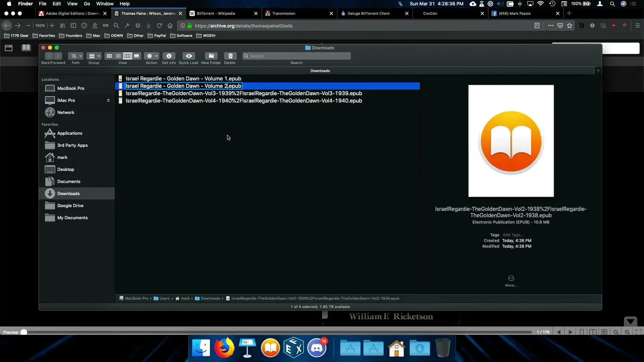This screenshot has width=644, height=362.
Task: Open Firefox from the Dock
Action: click(x=224, y=347)
